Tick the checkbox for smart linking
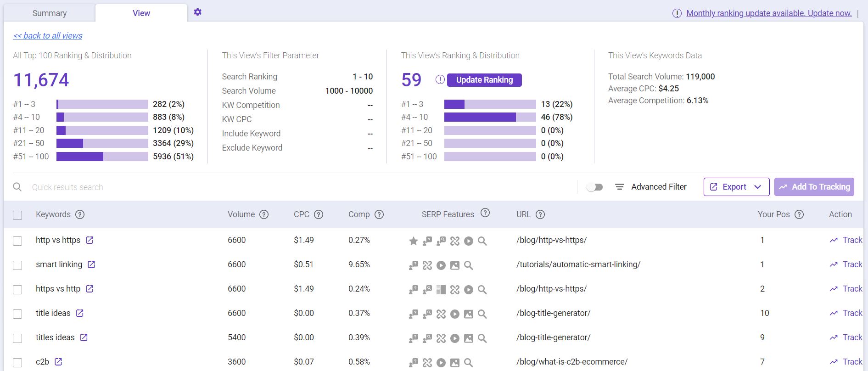868x371 pixels. click(17, 265)
